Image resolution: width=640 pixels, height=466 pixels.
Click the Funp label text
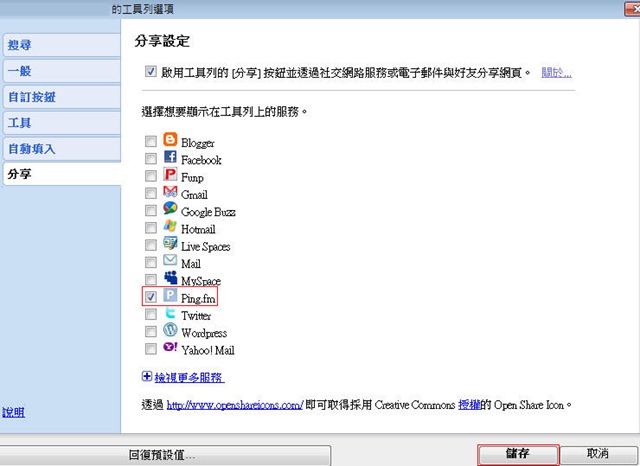192,178
